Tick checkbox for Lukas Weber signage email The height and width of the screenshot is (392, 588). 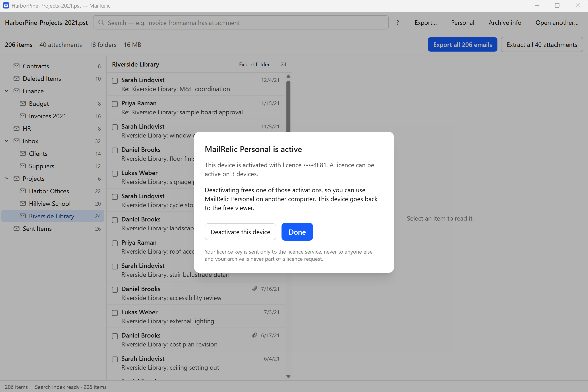(x=115, y=174)
